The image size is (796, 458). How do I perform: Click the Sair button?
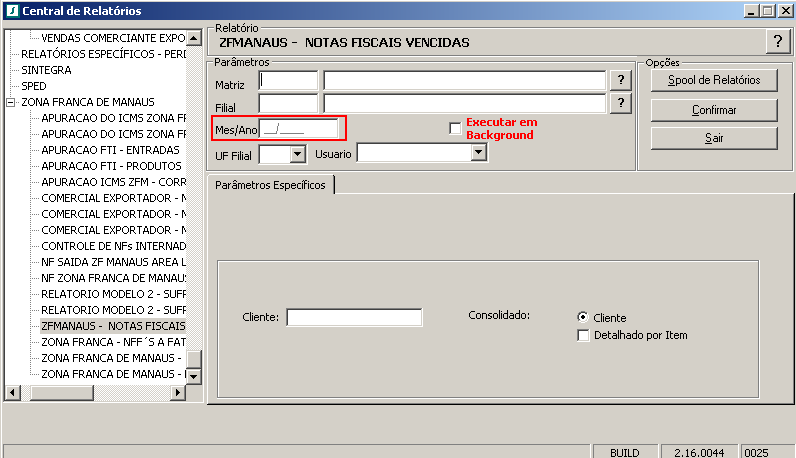(714, 138)
